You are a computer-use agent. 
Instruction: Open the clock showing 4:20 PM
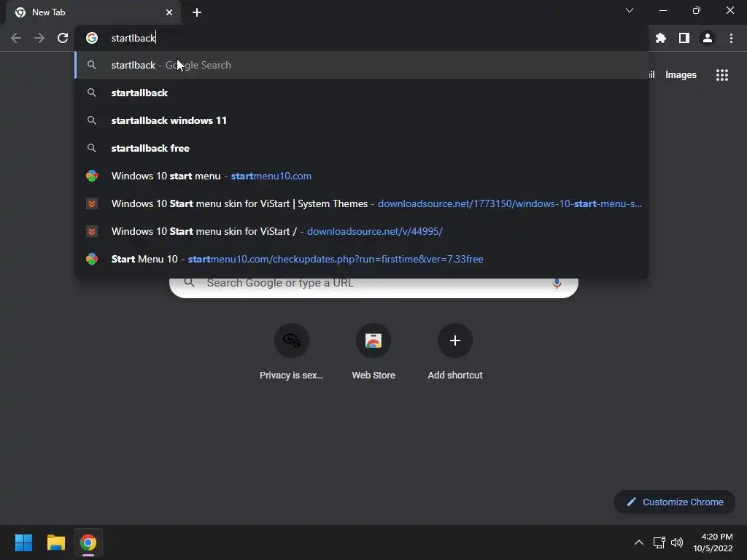[x=713, y=542]
